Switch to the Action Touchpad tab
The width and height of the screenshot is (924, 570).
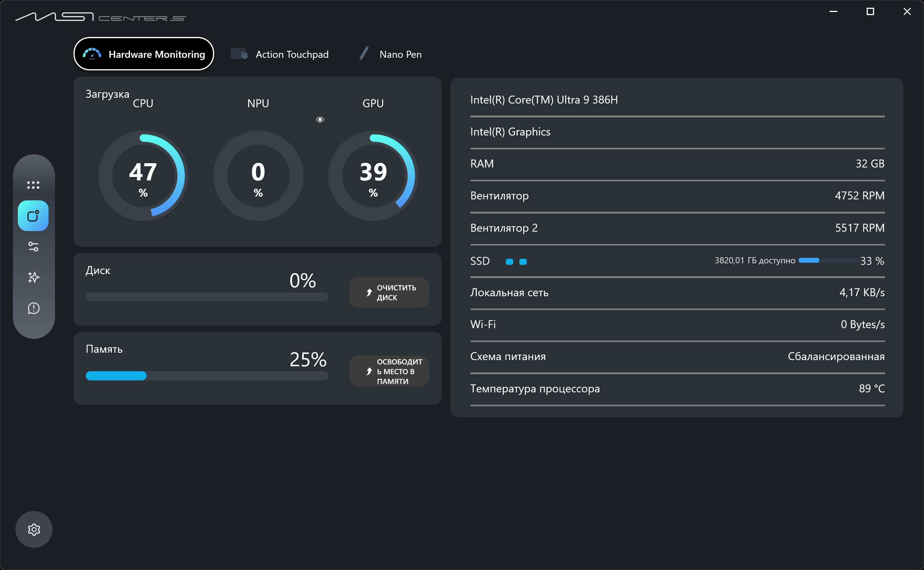click(292, 54)
